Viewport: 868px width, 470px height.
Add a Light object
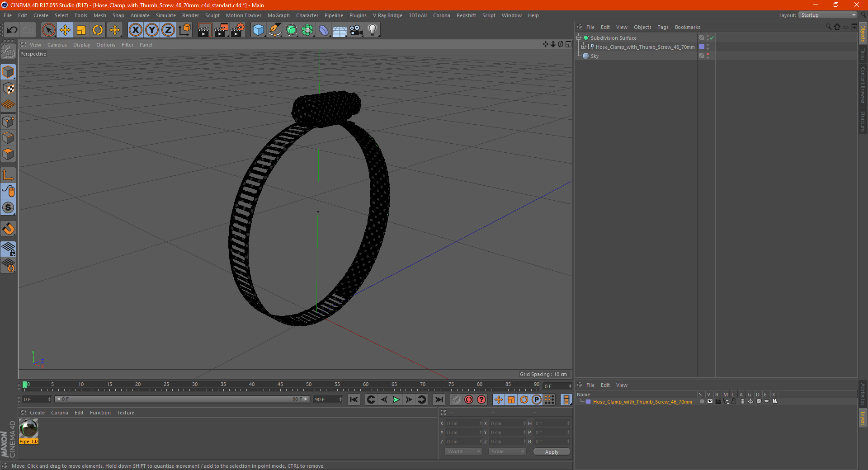[x=373, y=30]
